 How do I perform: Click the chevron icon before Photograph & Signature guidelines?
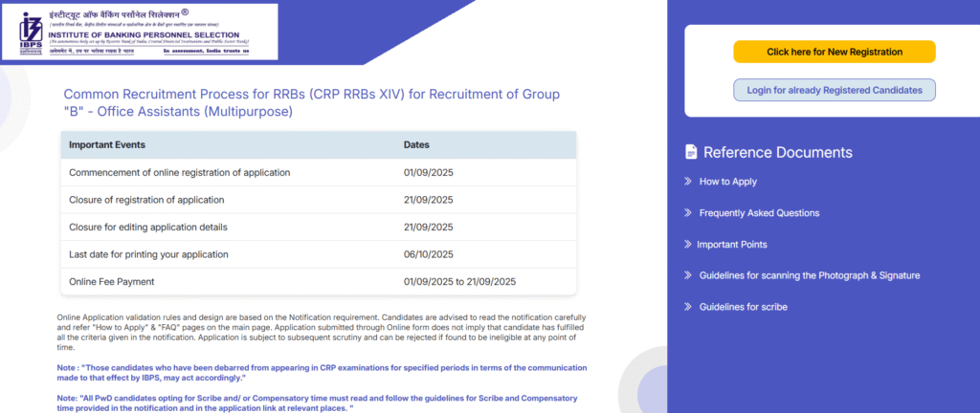[x=688, y=275]
